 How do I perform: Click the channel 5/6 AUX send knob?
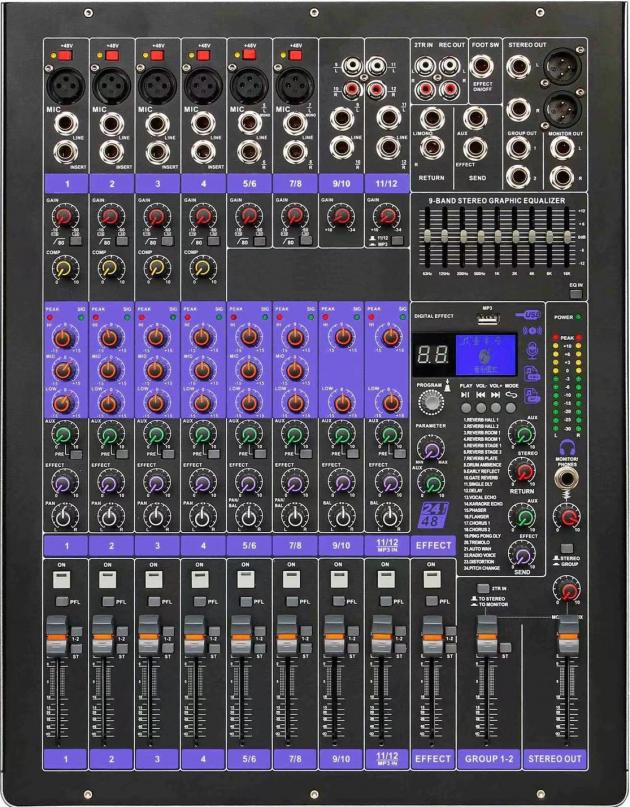(x=248, y=436)
